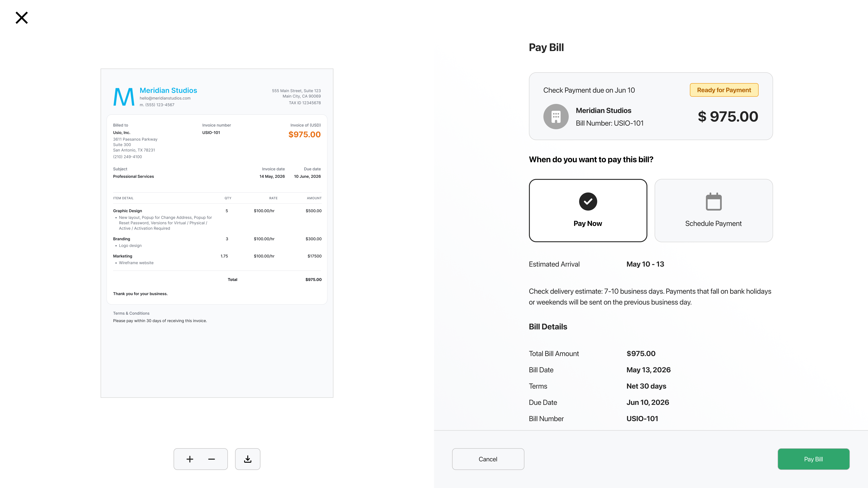868x488 pixels.
Task: Click the Bill Date value May 13, 2026
Action: 649,370
